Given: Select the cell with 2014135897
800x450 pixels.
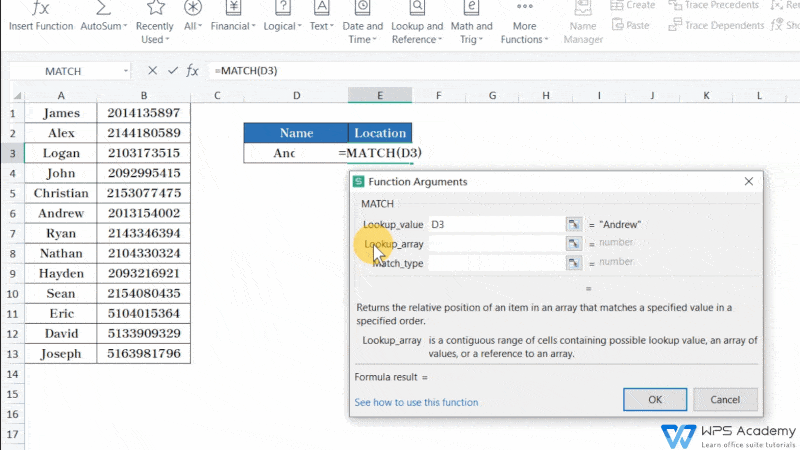Looking at the screenshot, I should 144,113.
